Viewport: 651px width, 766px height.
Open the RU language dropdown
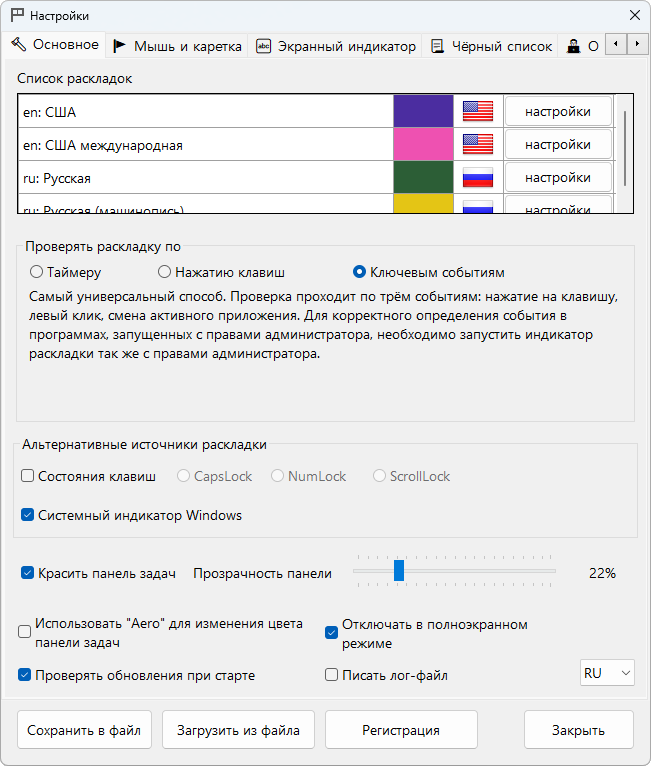coord(607,673)
